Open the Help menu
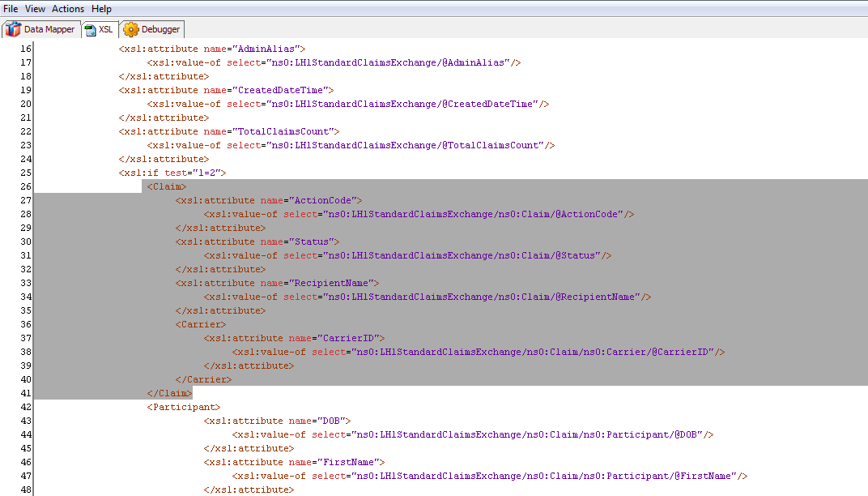Image resolution: width=868 pixels, height=496 pixels. 101,9
